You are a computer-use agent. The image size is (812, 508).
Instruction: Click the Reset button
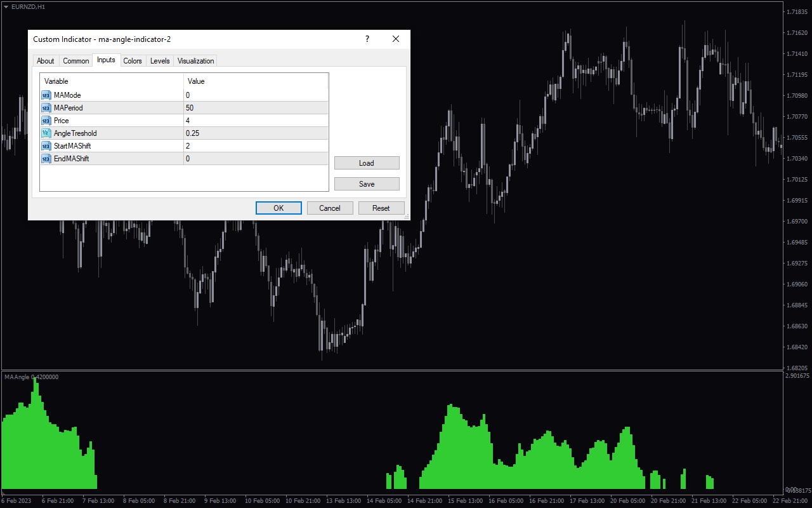point(381,208)
